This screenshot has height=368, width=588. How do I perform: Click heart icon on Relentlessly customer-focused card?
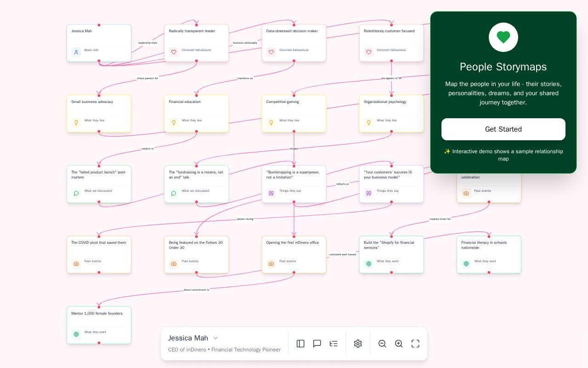[x=368, y=52]
